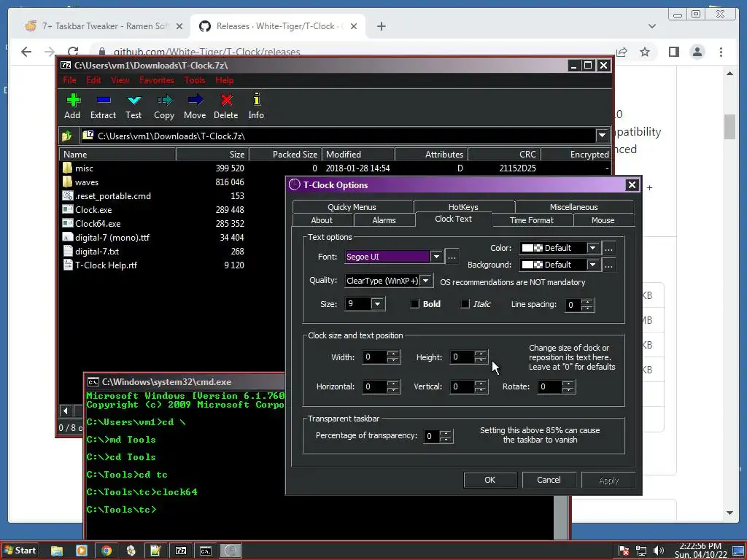Open the Font dropdown arrow
This screenshot has height=560, width=747.
(436, 257)
